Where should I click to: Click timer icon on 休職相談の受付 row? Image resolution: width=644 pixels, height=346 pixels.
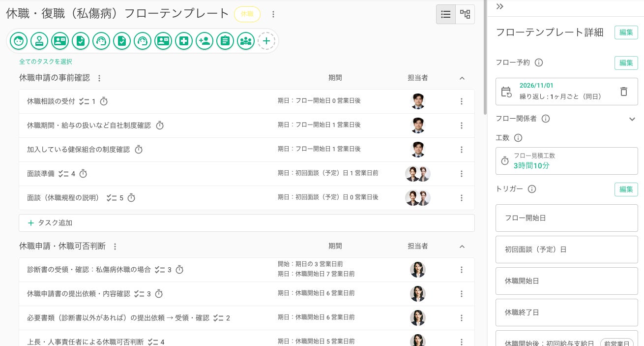coord(104,101)
